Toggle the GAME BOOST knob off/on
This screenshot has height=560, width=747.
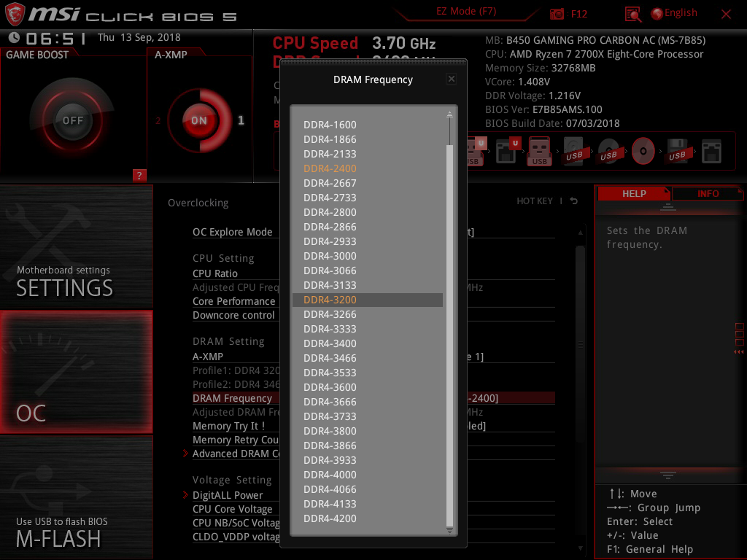click(72, 120)
